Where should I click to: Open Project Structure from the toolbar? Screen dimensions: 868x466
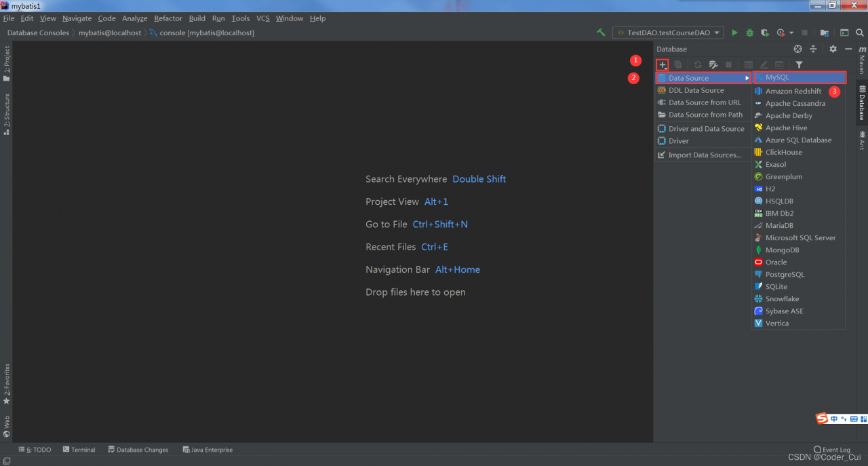(x=825, y=33)
